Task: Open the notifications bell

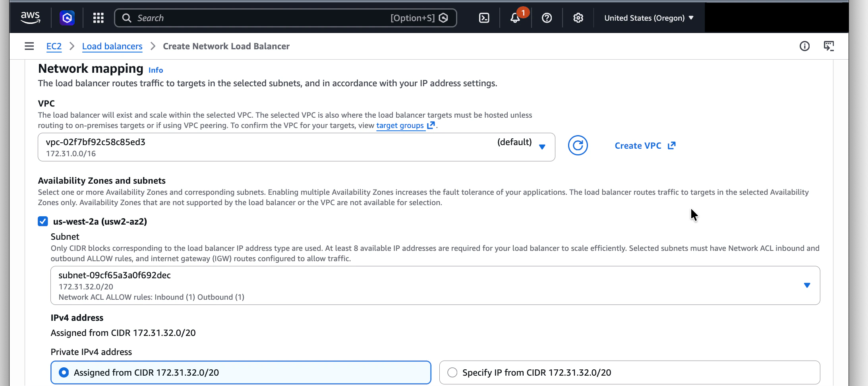Action: coord(515,17)
